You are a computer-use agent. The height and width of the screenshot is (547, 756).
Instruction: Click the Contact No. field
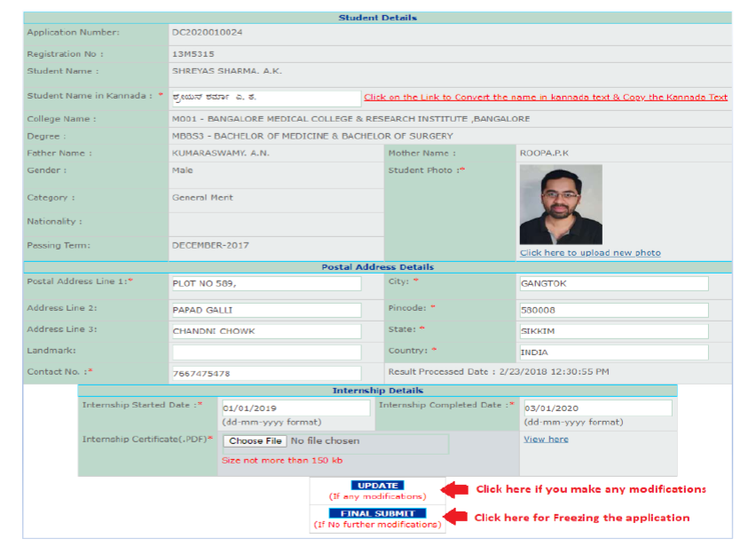pos(266,373)
